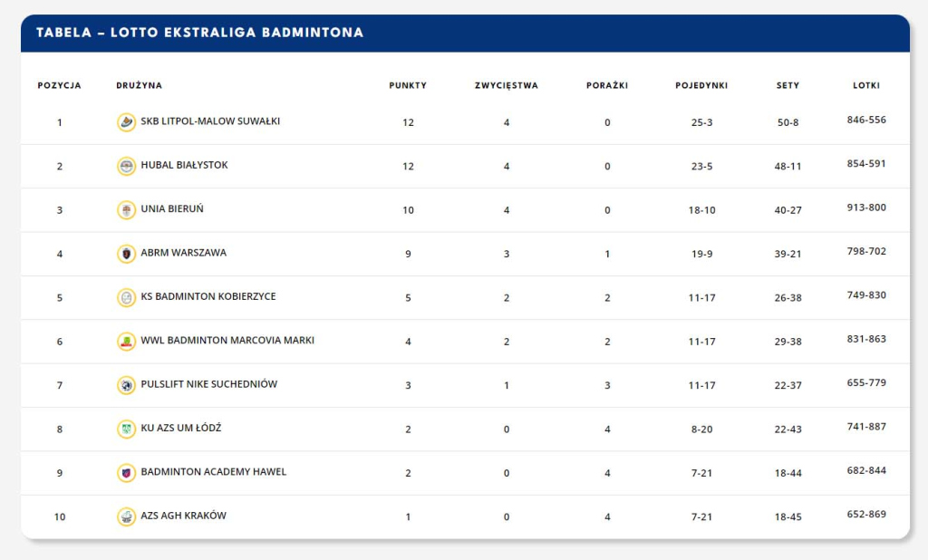
Task: Click the Unia Bieruń team logo
Action: [x=127, y=209]
